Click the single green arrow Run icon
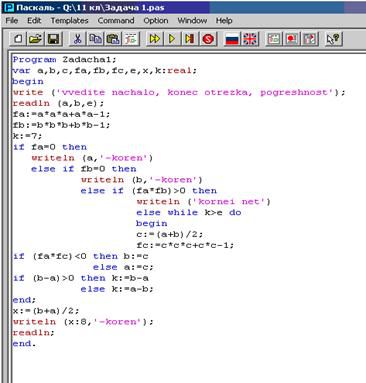The image size is (366, 383). tap(172, 39)
